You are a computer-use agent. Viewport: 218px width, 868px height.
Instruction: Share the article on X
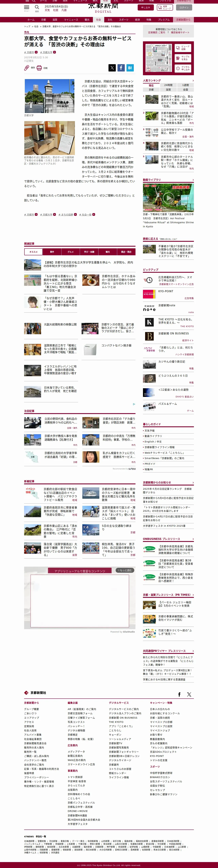pyautogui.click(x=112, y=68)
